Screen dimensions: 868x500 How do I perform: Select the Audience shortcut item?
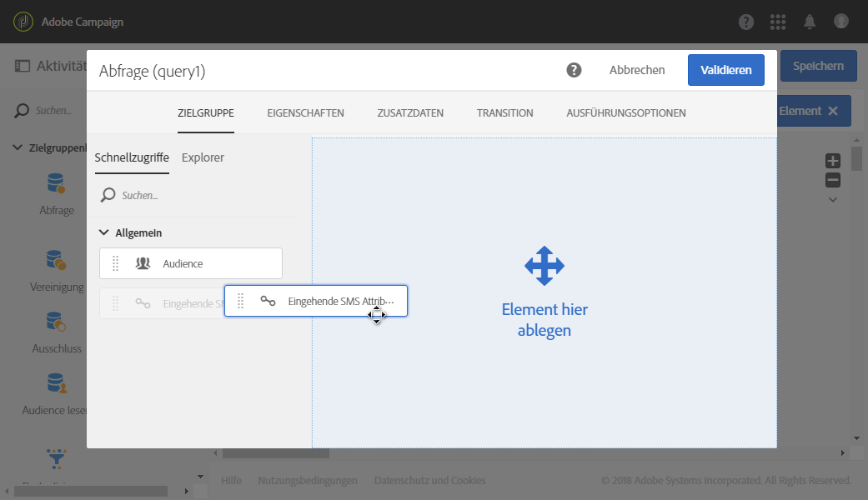tap(191, 263)
